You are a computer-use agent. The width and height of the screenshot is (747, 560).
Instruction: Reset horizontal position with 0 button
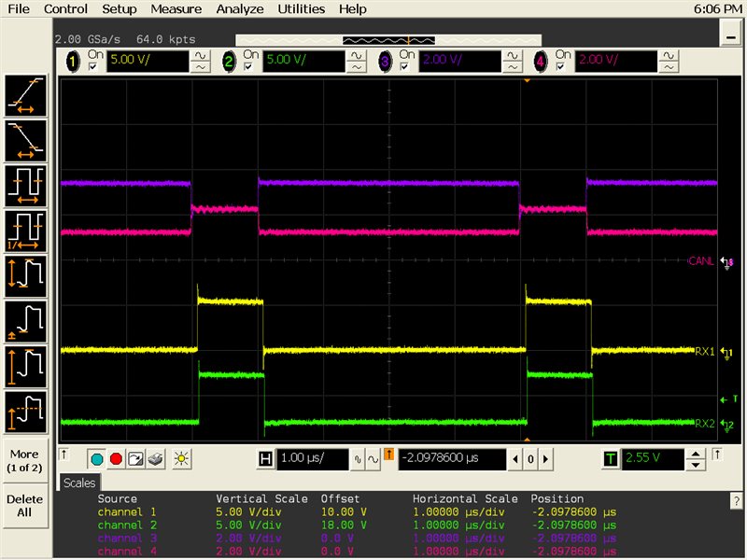530,459
